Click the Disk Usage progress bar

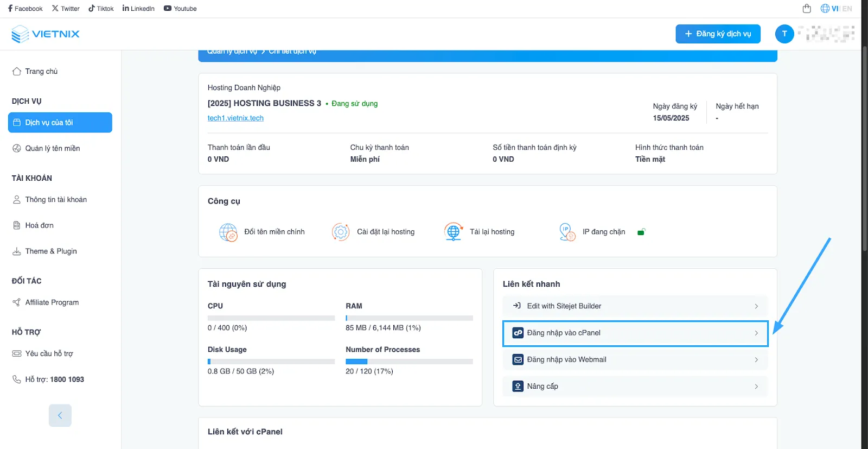click(x=271, y=362)
